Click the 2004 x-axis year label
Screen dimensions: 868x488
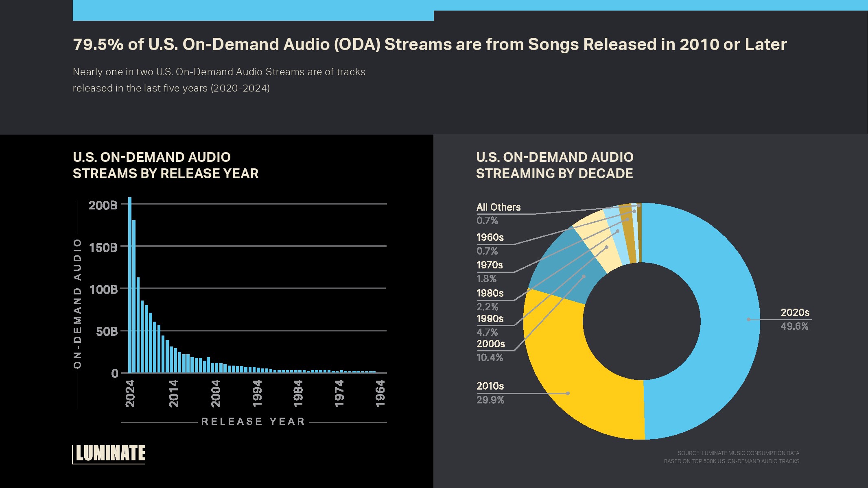tap(215, 393)
